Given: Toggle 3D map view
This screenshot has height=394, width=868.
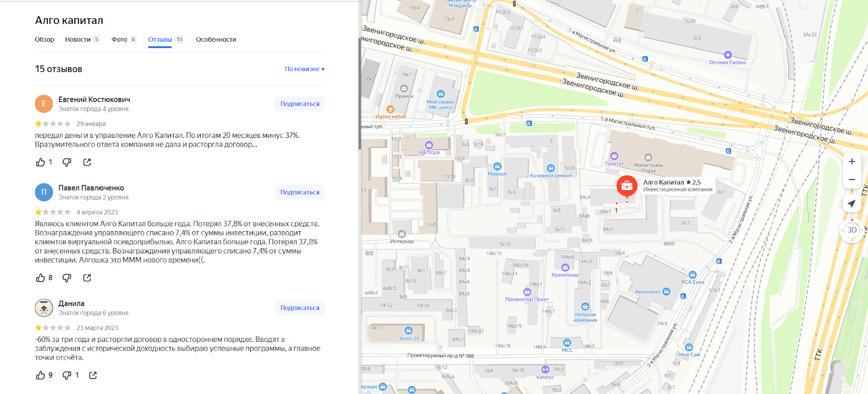Looking at the screenshot, I should tap(852, 230).
